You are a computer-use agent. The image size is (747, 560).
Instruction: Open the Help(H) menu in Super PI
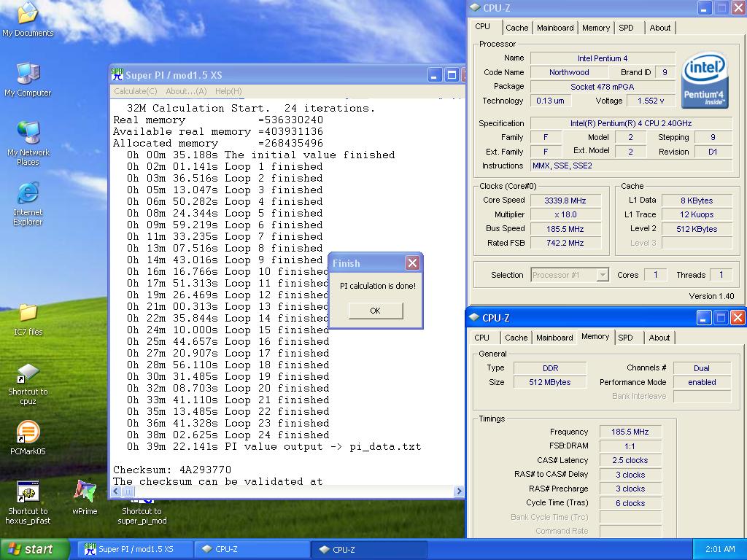coord(228,91)
